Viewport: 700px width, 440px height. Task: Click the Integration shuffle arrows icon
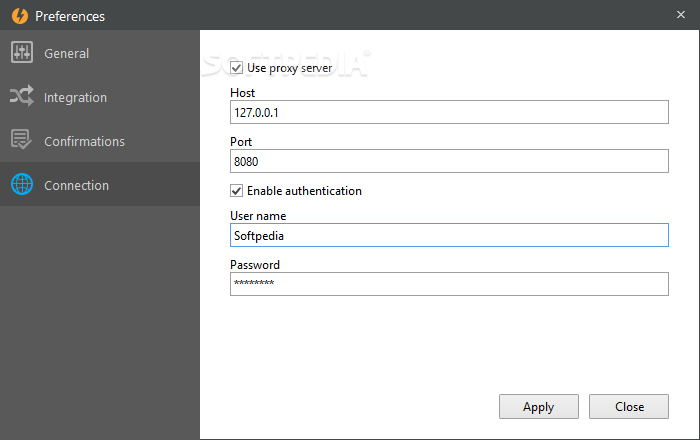[x=22, y=95]
